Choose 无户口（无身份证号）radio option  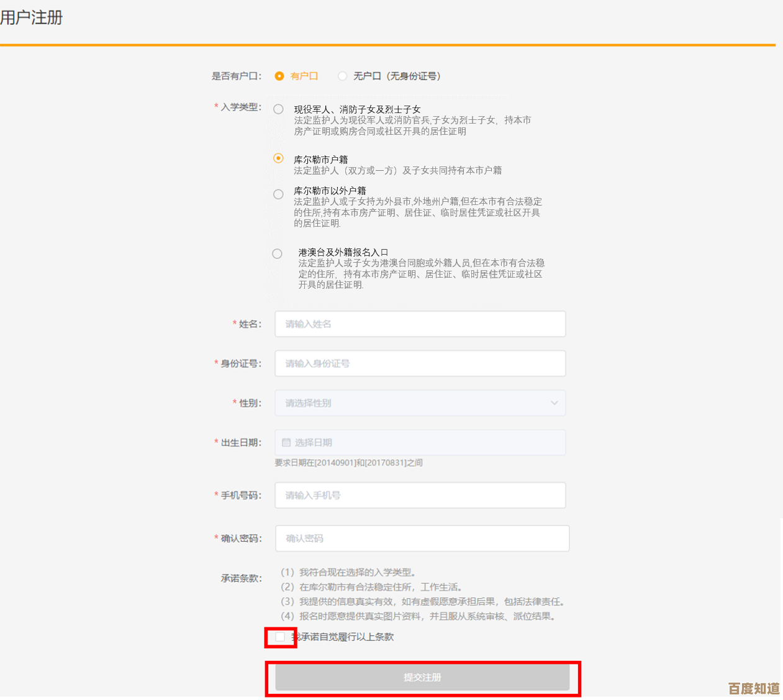point(342,76)
